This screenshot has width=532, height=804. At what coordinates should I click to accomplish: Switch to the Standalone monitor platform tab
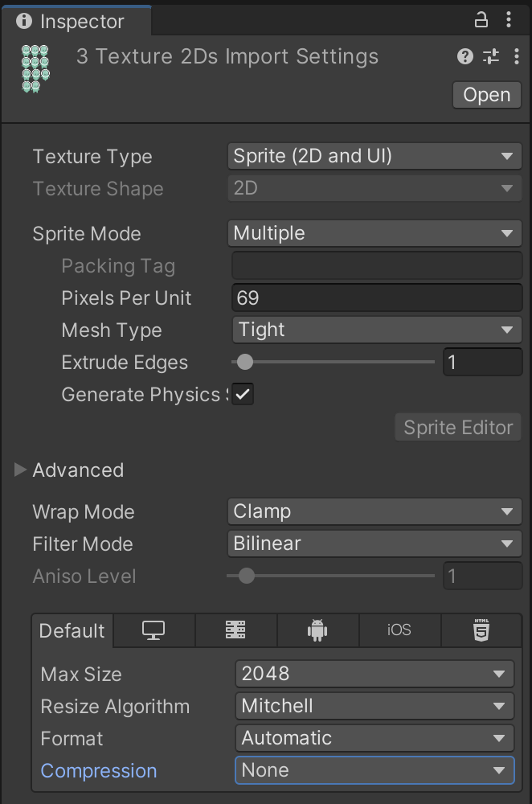153,631
